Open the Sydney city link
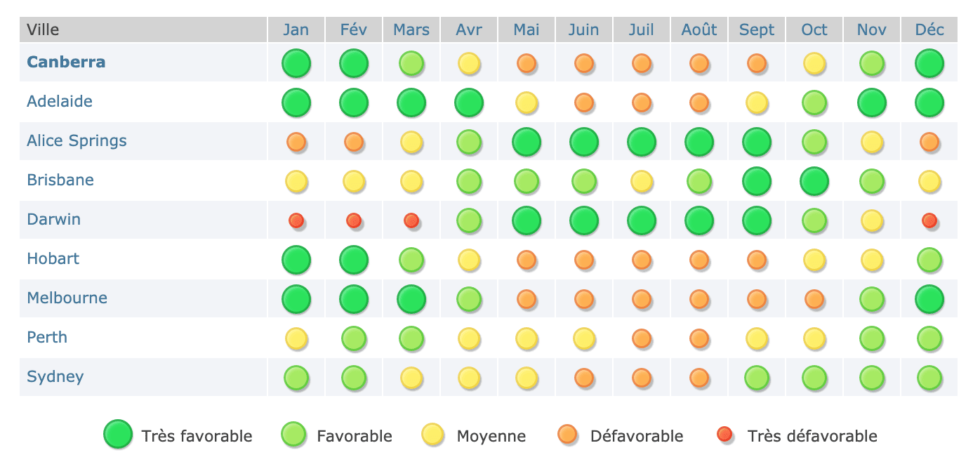980x469 pixels. click(55, 377)
